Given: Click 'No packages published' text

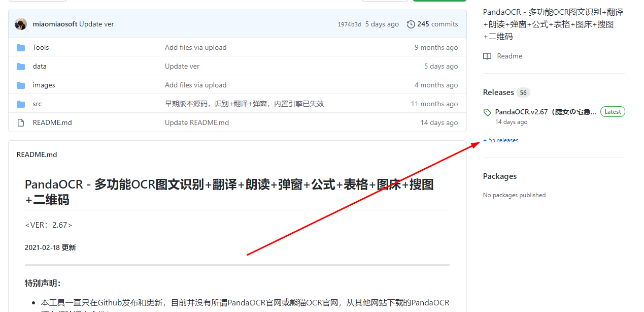Looking at the screenshot, I should (514, 195).
